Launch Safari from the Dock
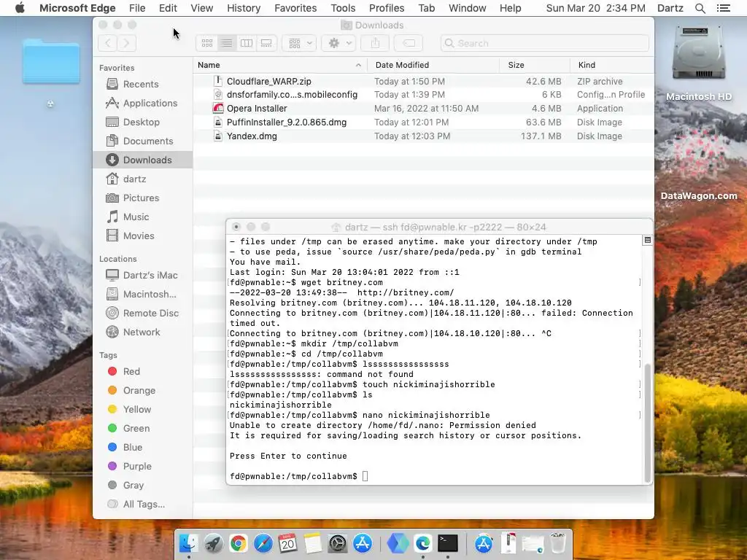 pos(263,543)
